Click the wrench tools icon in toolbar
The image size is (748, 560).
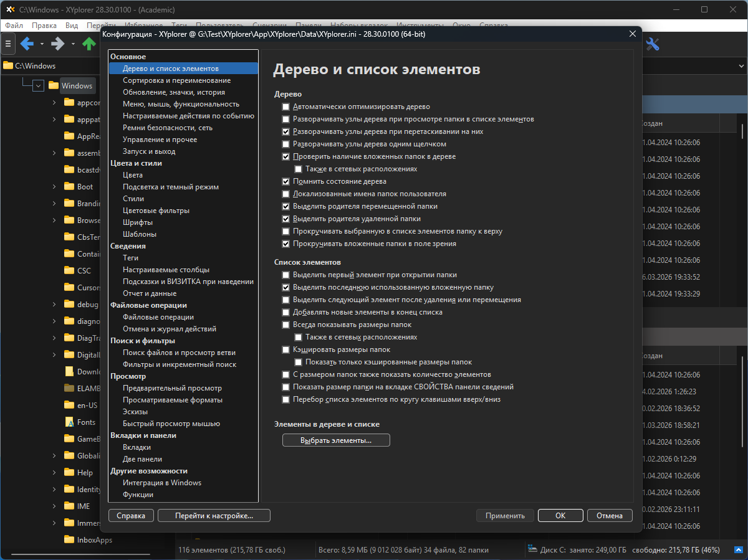pos(653,44)
